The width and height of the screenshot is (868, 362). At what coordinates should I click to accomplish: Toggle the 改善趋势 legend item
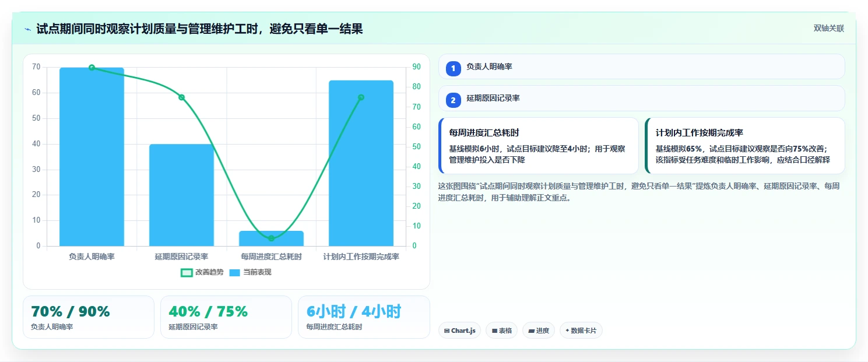pos(202,272)
